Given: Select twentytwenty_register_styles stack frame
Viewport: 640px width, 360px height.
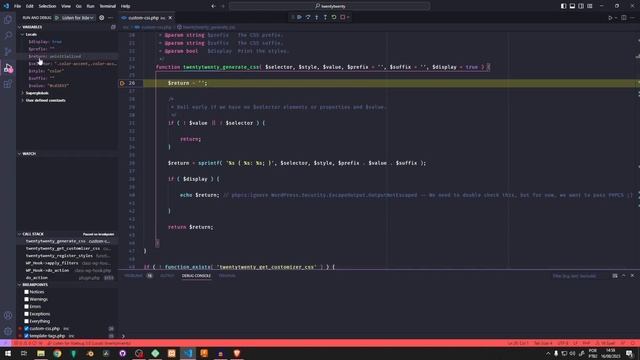Looking at the screenshot, I should click(67, 256).
